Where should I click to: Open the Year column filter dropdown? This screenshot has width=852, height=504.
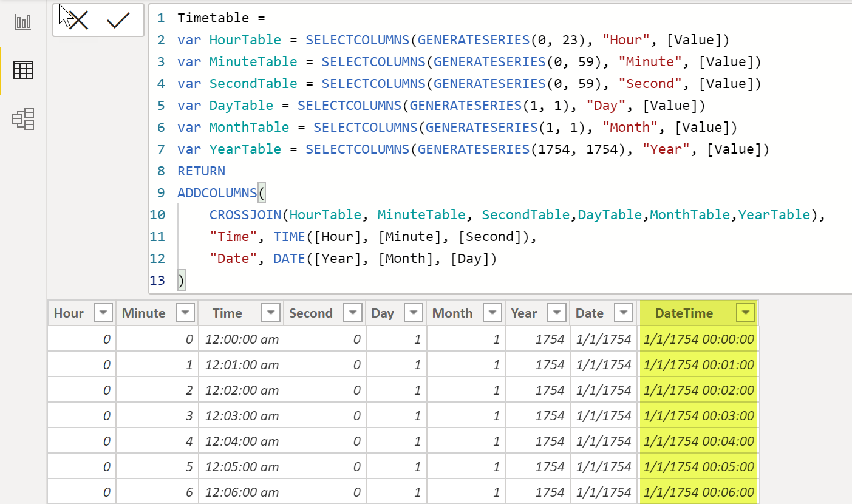pyautogui.click(x=557, y=313)
